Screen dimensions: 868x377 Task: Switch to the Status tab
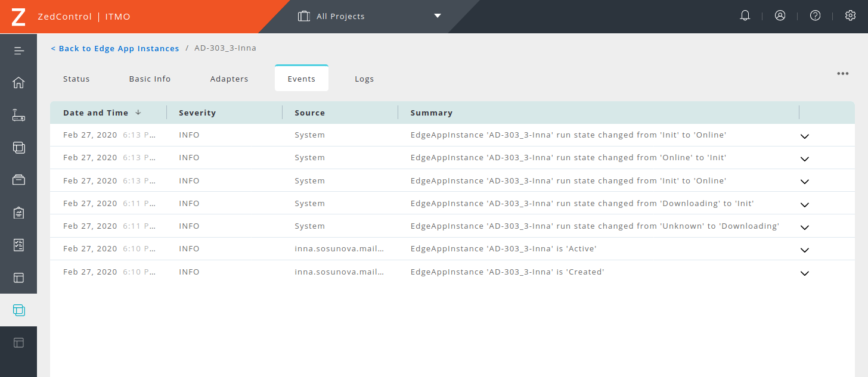pyautogui.click(x=76, y=79)
